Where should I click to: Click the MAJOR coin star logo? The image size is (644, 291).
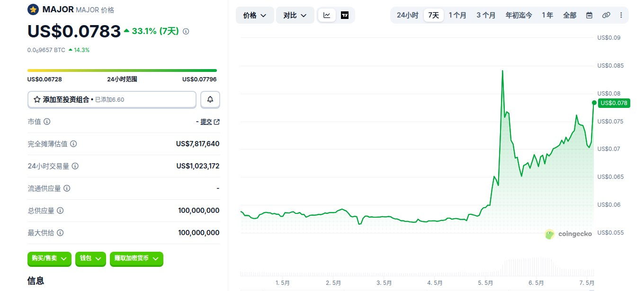(x=33, y=9)
